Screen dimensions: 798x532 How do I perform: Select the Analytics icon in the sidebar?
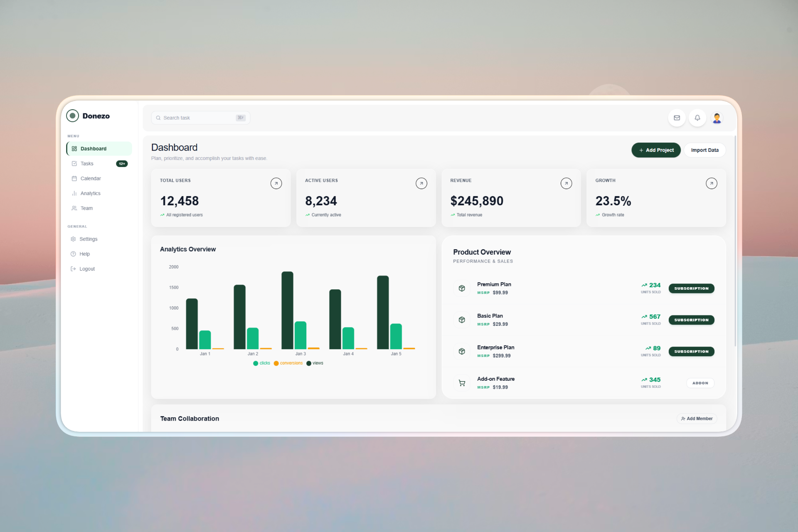pyautogui.click(x=74, y=193)
